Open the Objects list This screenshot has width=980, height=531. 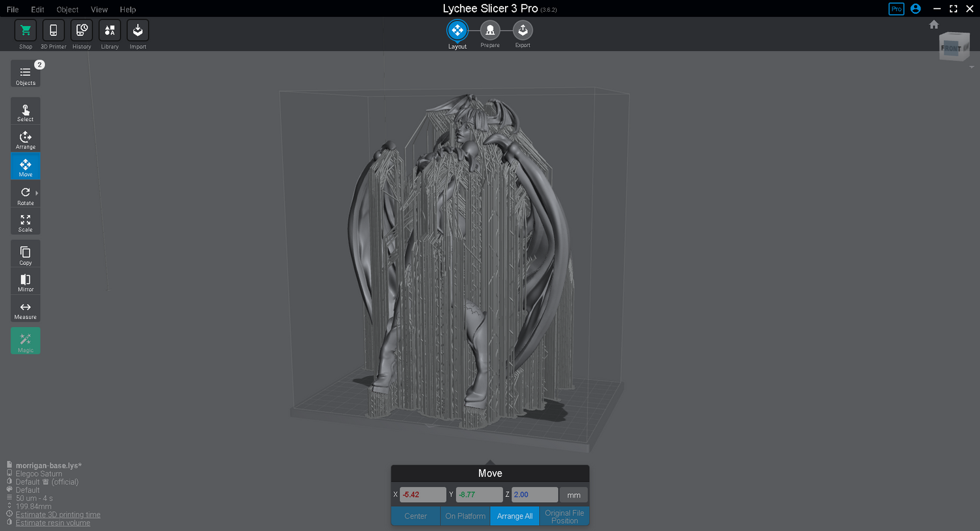point(25,74)
